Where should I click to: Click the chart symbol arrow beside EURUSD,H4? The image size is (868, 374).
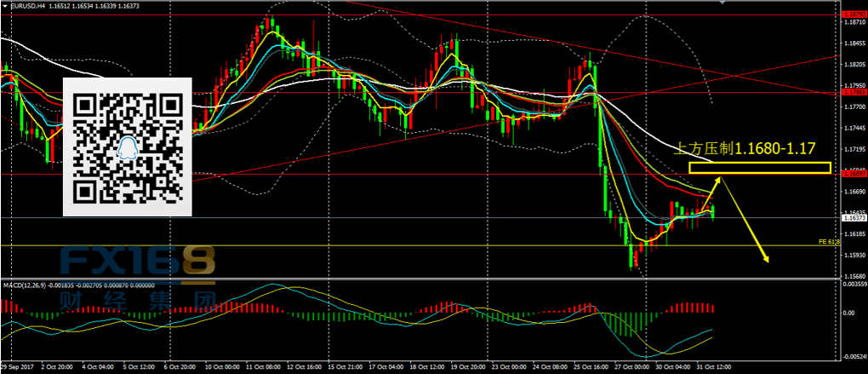click(5, 5)
